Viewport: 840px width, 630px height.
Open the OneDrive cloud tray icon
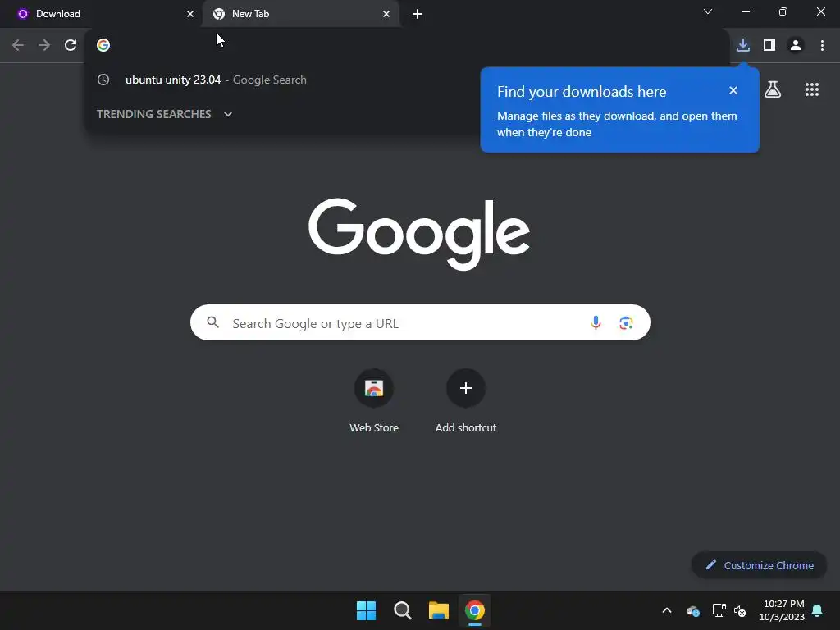point(692,610)
